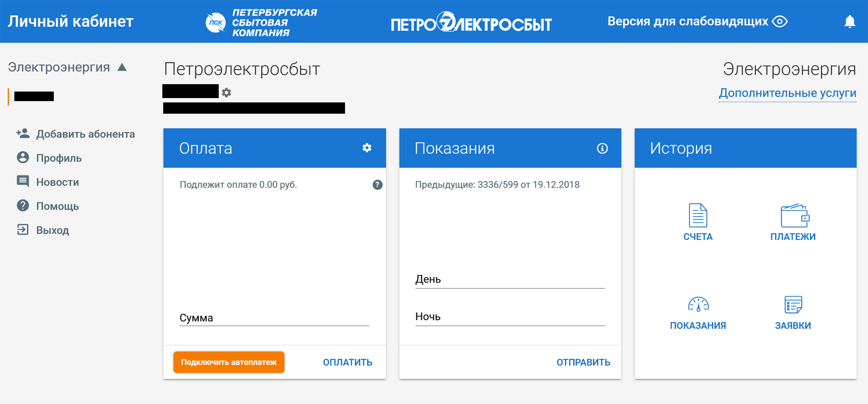
Task: Open Версия для слабовидящих link
Action: [x=687, y=21]
